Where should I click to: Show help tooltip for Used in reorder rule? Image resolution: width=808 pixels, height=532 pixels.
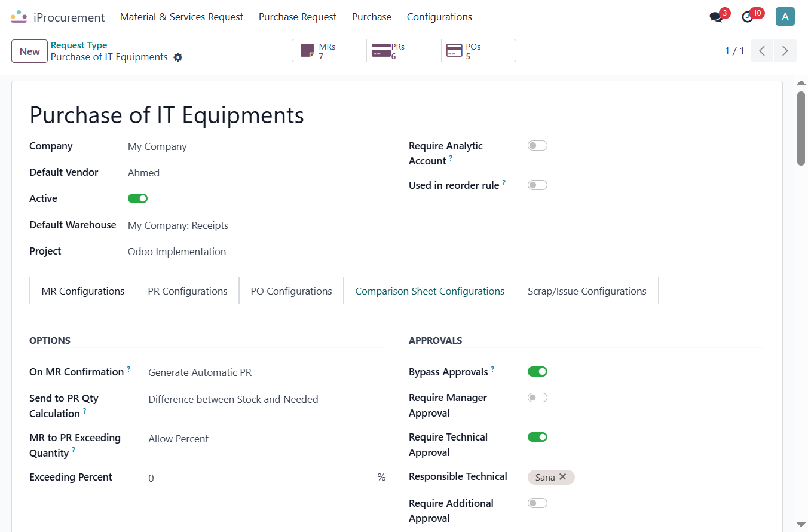504,183
